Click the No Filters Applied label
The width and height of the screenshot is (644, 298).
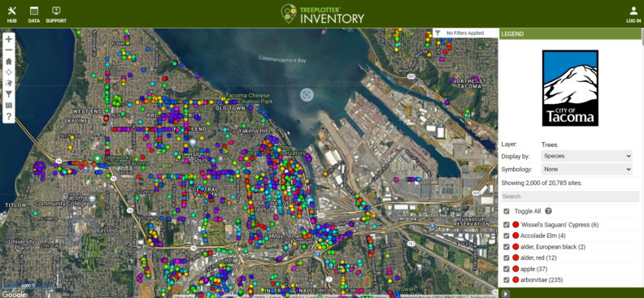(x=465, y=32)
